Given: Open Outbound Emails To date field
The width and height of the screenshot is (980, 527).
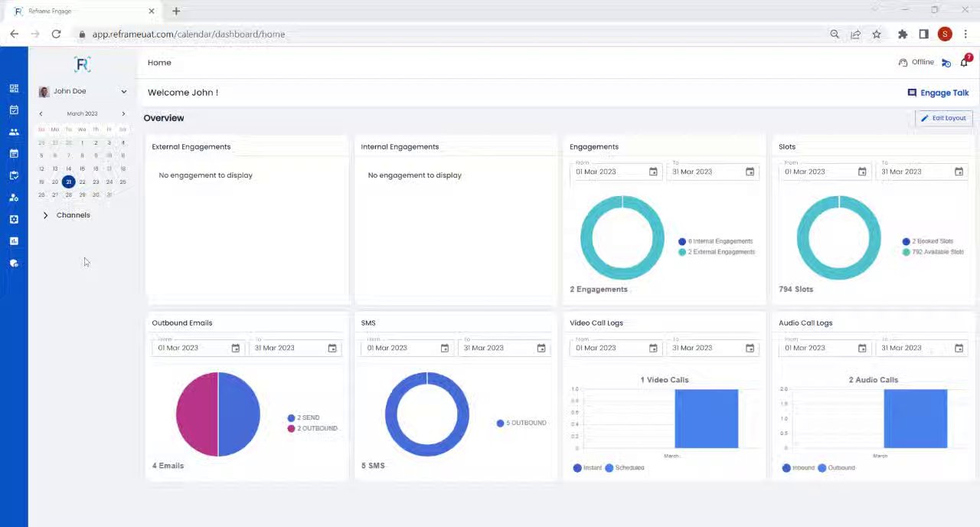Looking at the screenshot, I should [x=295, y=348].
